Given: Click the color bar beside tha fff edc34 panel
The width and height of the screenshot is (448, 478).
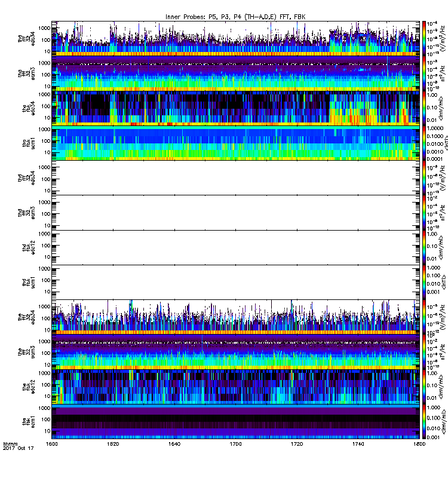Looking at the screenshot, I should 424,39.
